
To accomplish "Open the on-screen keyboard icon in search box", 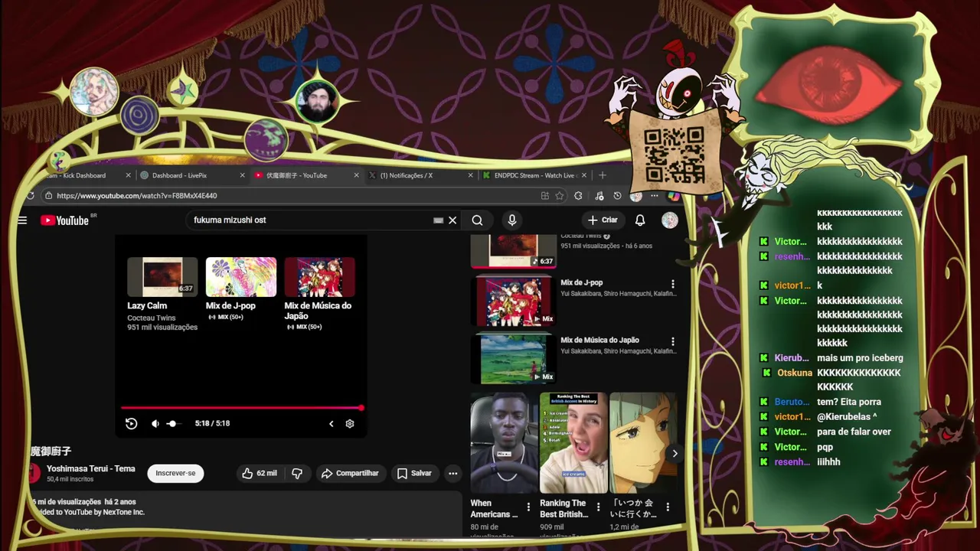I will coord(438,220).
